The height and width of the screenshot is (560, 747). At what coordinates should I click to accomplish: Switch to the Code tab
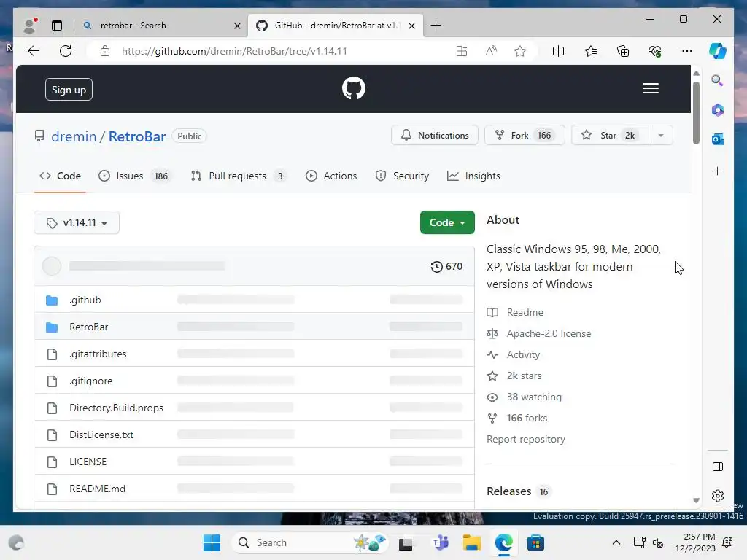pos(60,176)
